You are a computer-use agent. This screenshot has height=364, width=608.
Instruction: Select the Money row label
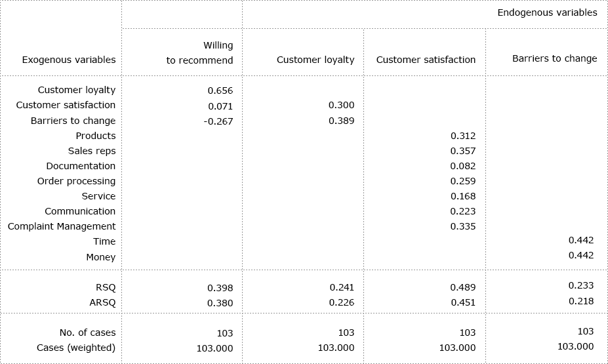(101, 257)
